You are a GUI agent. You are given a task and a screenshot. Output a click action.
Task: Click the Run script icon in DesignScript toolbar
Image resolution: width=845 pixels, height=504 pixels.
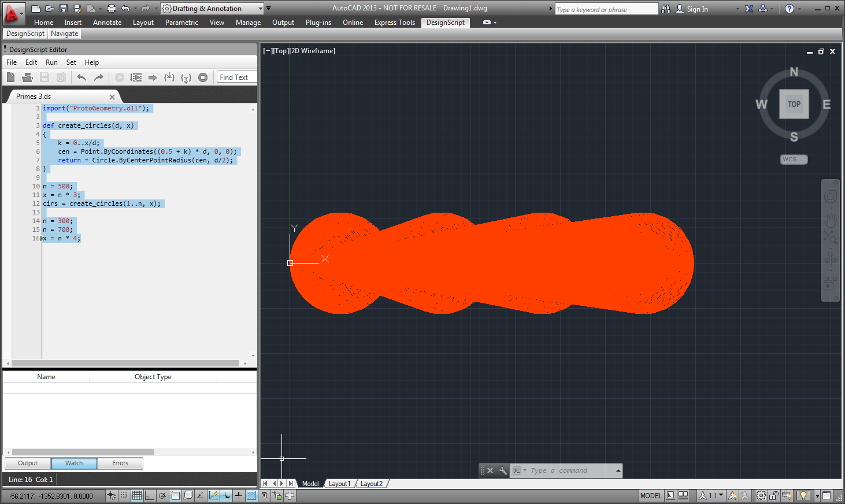tap(120, 77)
